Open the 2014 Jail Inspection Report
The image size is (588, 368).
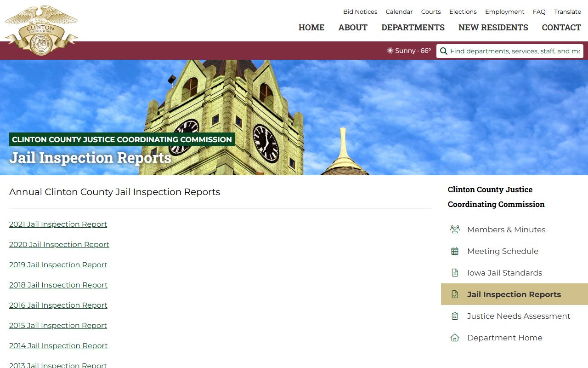(58, 346)
